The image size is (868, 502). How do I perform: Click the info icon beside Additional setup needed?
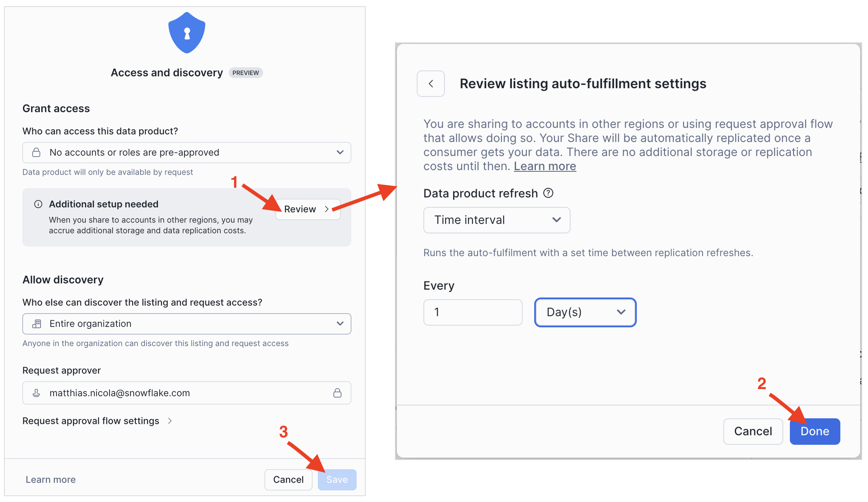[38, 204]
